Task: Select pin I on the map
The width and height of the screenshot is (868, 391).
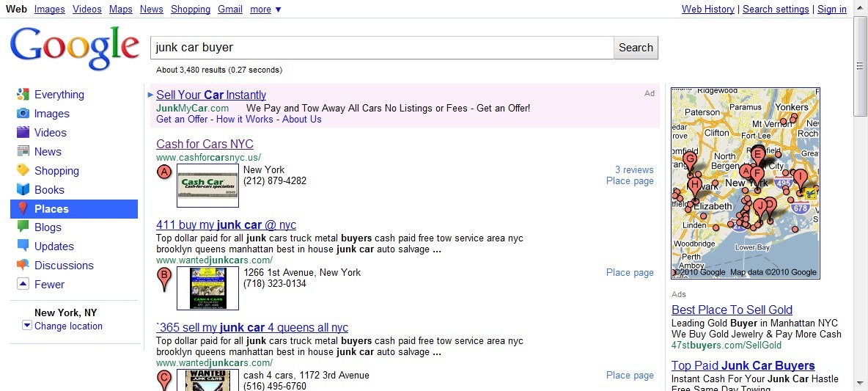Action: (800, 178)
